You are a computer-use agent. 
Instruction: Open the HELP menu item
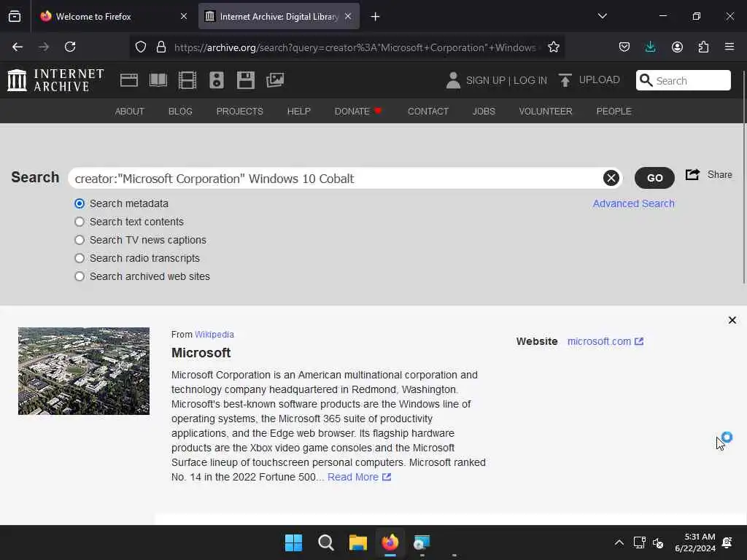coord(298,112)
